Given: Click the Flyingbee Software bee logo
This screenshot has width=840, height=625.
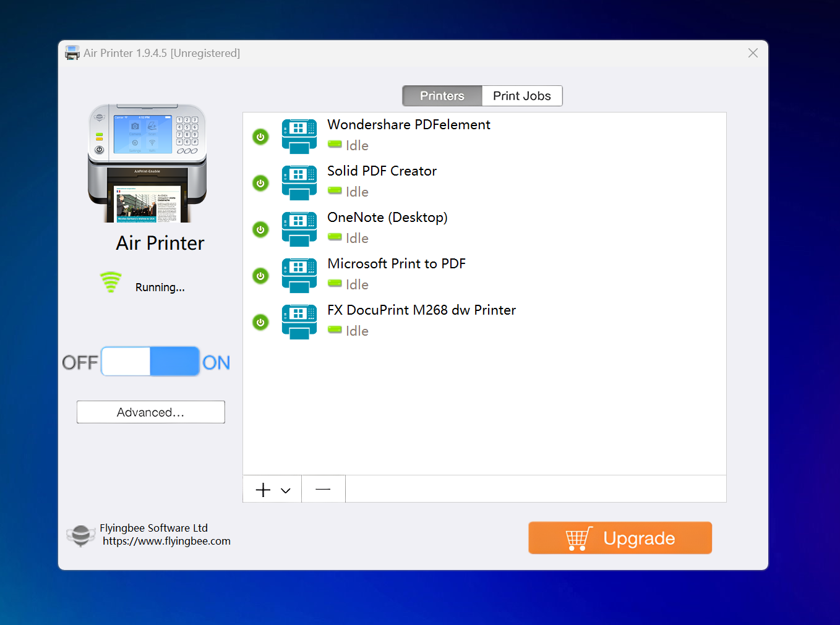Looking at the screenshot, I should [x=80, y=535].
